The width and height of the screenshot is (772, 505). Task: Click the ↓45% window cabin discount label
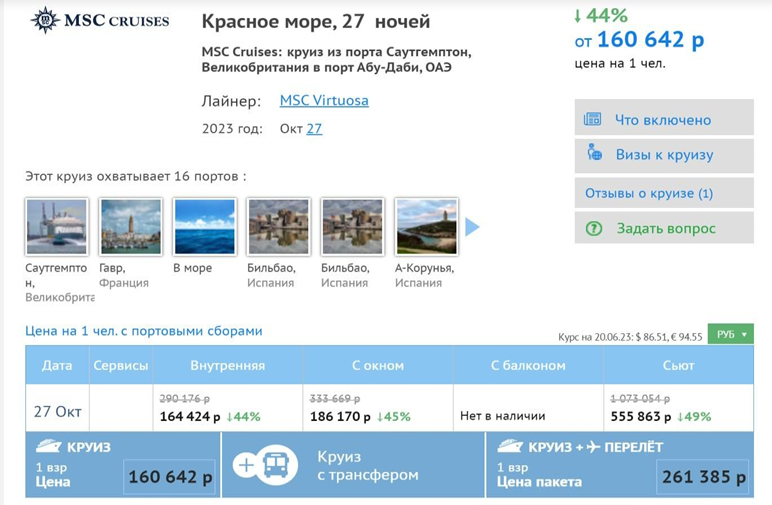[x=393, y=416]
